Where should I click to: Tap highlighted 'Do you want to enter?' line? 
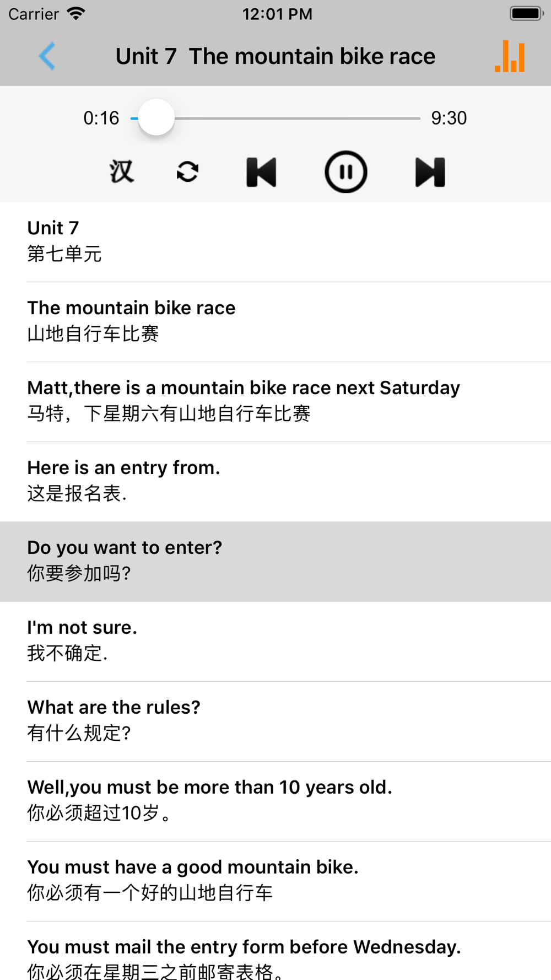pyautogui.click(x=275, y=562)
